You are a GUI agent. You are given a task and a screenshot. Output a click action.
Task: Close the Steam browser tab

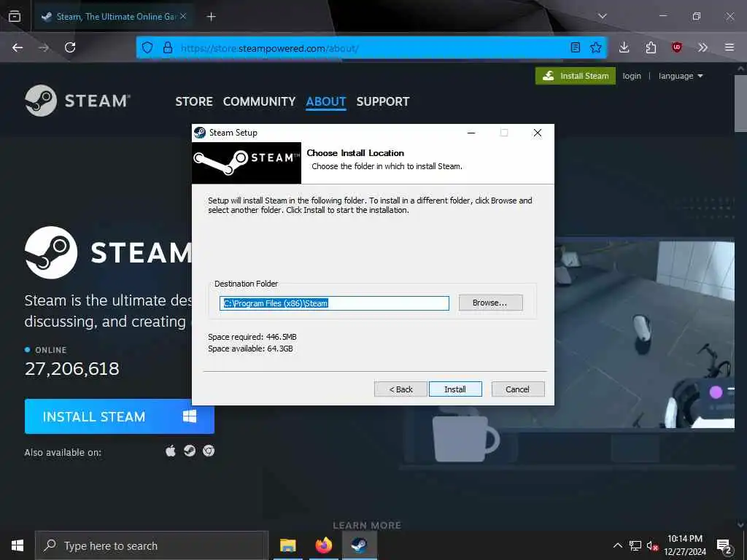[x=183, y=16]
